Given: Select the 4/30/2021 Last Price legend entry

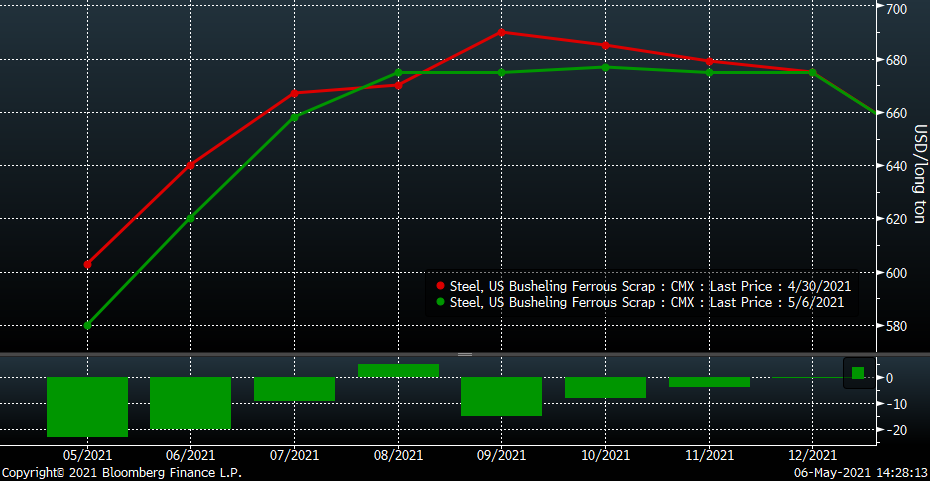Looking at the screenshot, I should [x=650, y=286].
